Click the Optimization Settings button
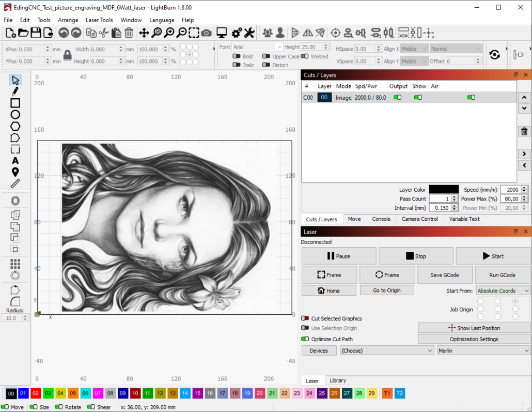 click(x=474, y=339)
